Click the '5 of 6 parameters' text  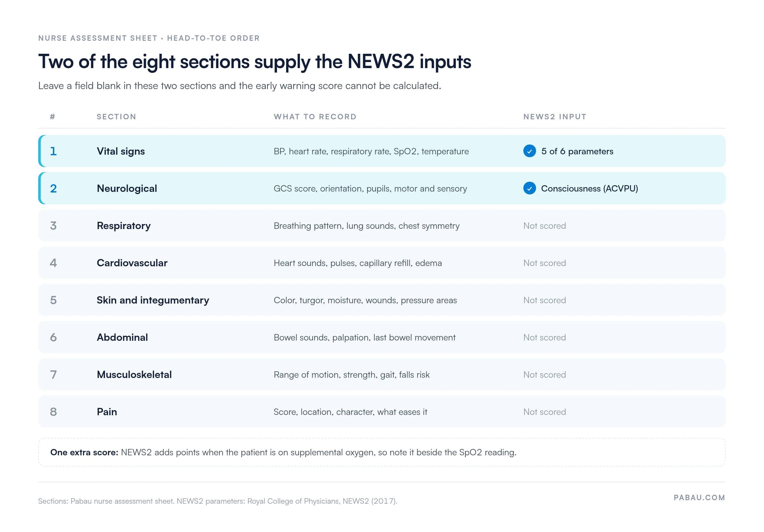coord(577,151)
